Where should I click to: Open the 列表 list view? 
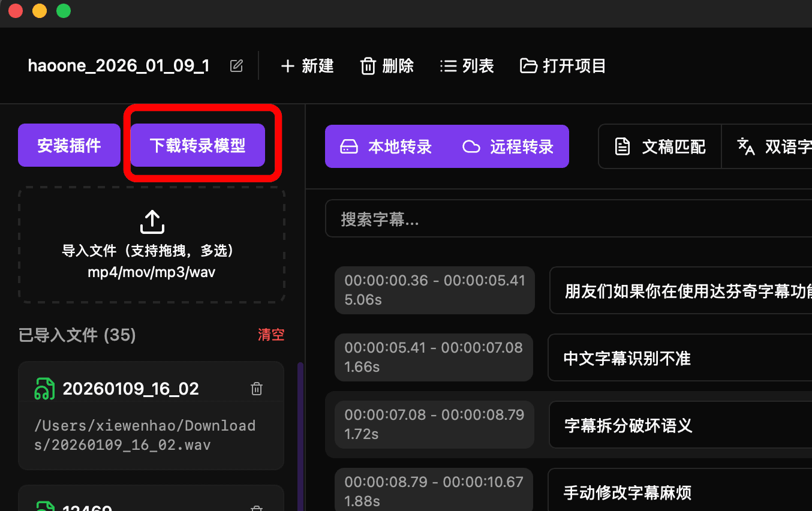click(467, 66)
